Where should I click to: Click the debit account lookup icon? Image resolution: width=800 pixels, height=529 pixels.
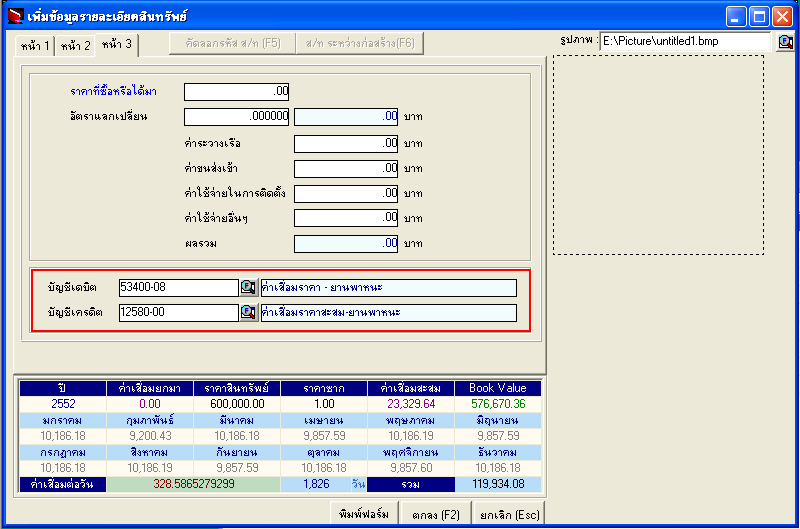pyautogui.click(x=248, y=288)
